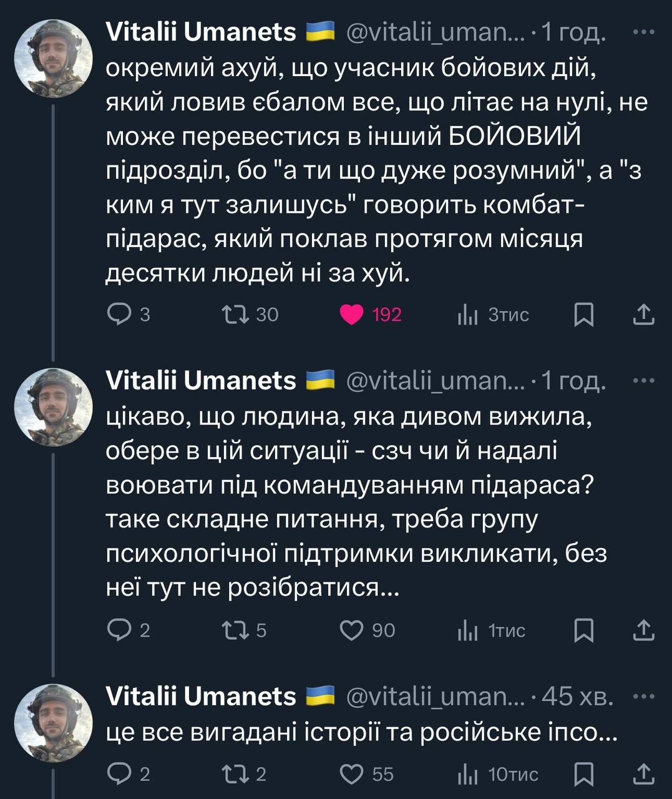This screenshot has height=799, width=672.
Task: Unlike the first tweet with 192 likes
Action: (352, 315)
